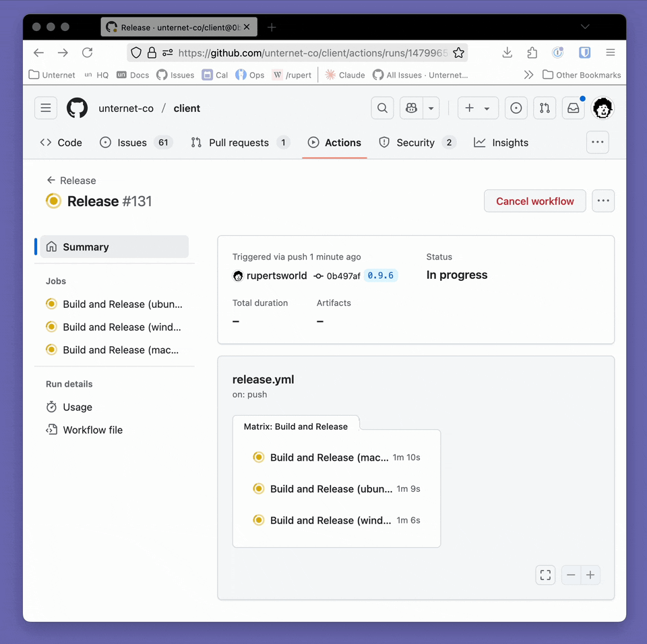The image size is (647, 644).
Task: Open the Other Bookmarks folder
Action: (582, 75)
